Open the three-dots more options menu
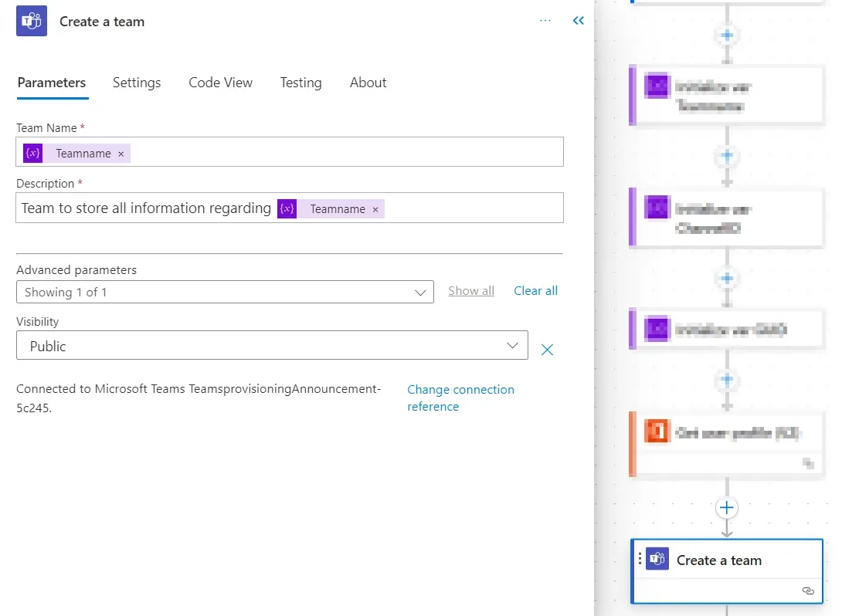This screenshot has width=842, height=616. point(545,20)
